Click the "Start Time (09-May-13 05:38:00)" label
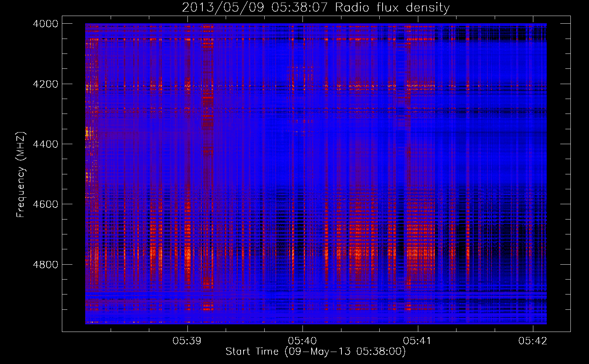Viewport: 589px width, 364px height. [316, 352]
